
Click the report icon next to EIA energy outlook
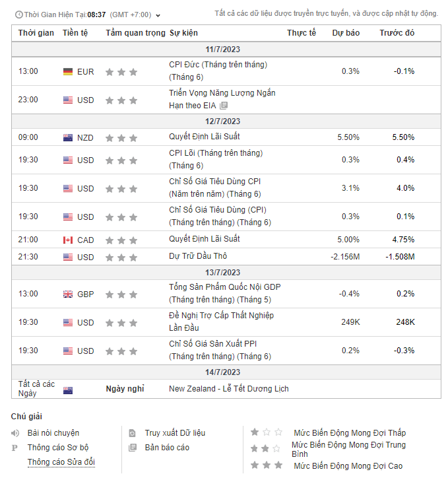tap(224, 106)
